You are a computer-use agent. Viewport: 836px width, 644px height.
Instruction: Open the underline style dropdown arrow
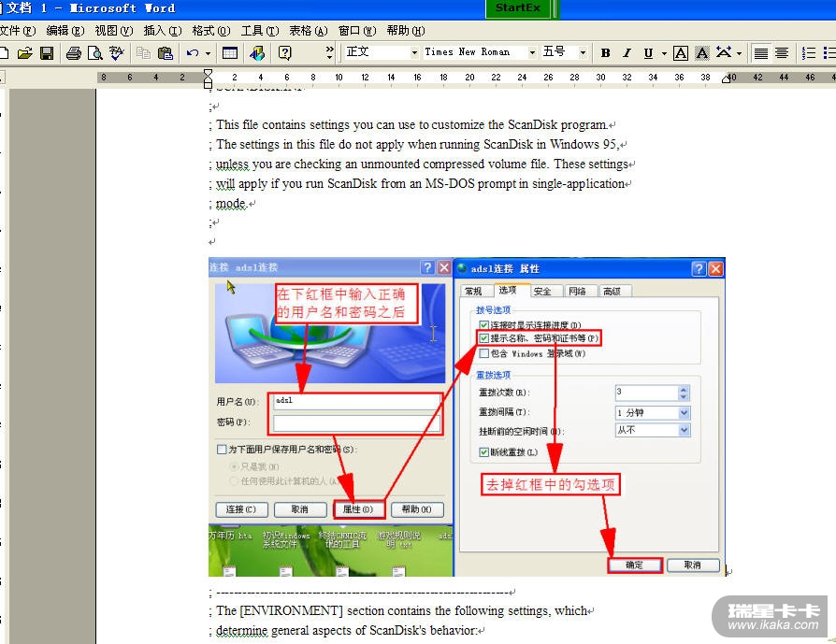coord(664,52)
